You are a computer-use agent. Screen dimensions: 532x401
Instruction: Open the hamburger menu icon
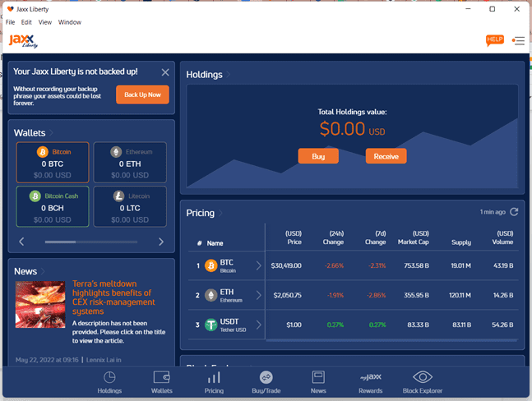pos(518,41)
